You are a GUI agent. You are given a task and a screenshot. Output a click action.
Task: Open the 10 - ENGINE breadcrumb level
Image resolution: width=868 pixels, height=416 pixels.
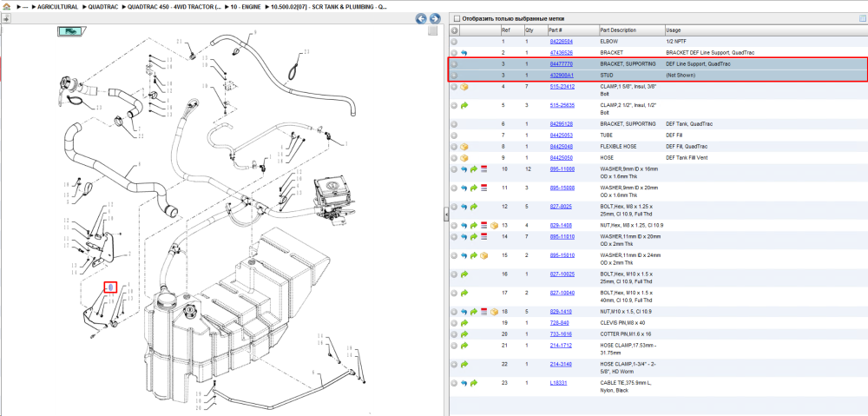tap(246, 7)
